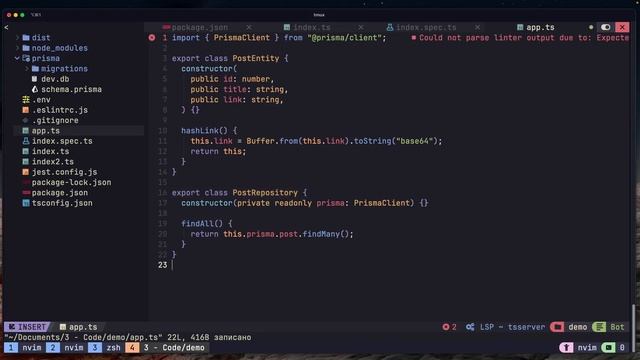Click the error sign on line 1
Screen dimensions: 640x360
point(152,38)
